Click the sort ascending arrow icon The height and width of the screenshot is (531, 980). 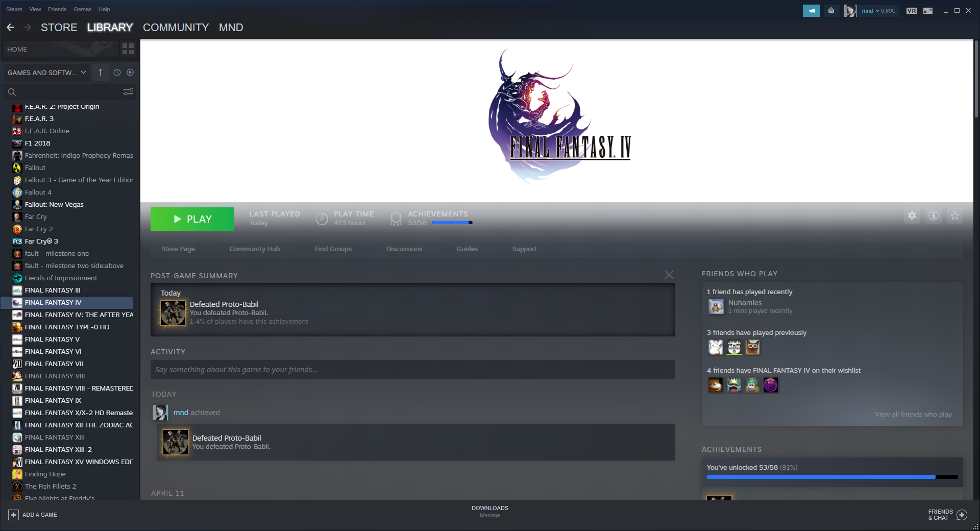pos(101,73)
